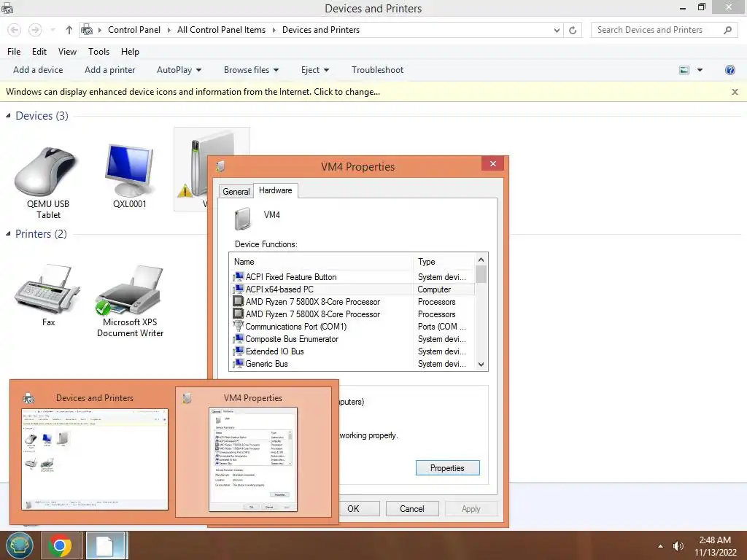Open the Start button on taskbar
Screen dimensions: 747x560
[19, 545]
